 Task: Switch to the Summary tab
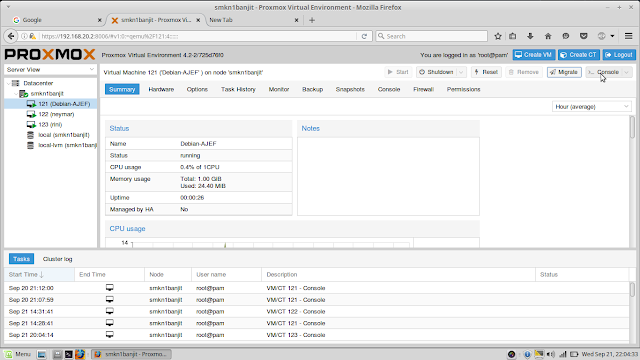coord(122,89)
